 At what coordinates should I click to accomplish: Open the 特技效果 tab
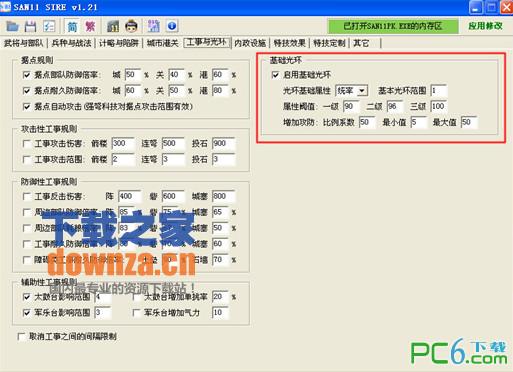[x=289, y=43]
